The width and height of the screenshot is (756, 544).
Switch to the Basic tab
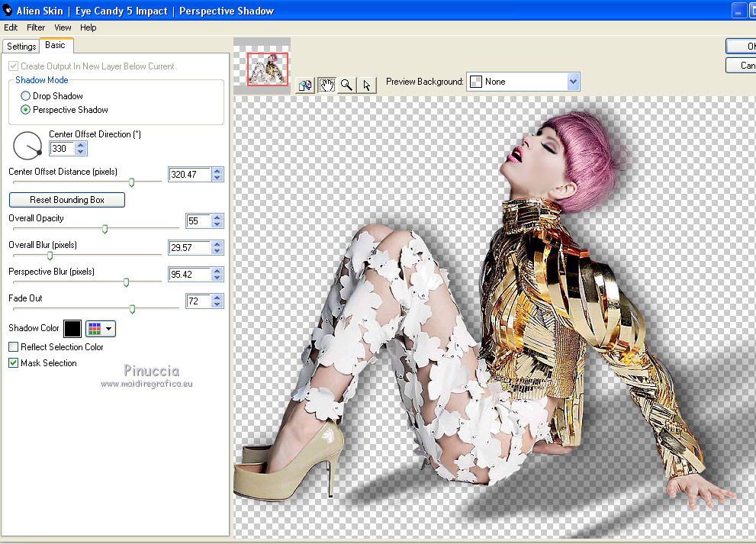[56, 45]
